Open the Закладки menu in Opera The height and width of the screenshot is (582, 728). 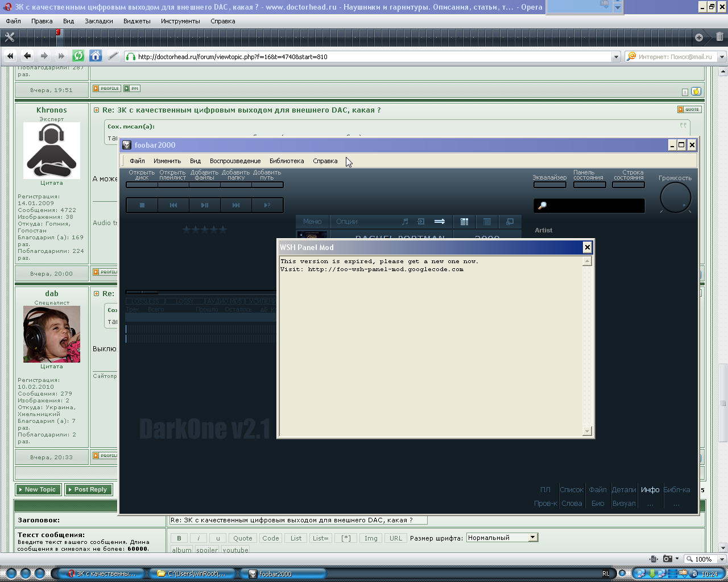pyautogui.click(x=99, y=21)
